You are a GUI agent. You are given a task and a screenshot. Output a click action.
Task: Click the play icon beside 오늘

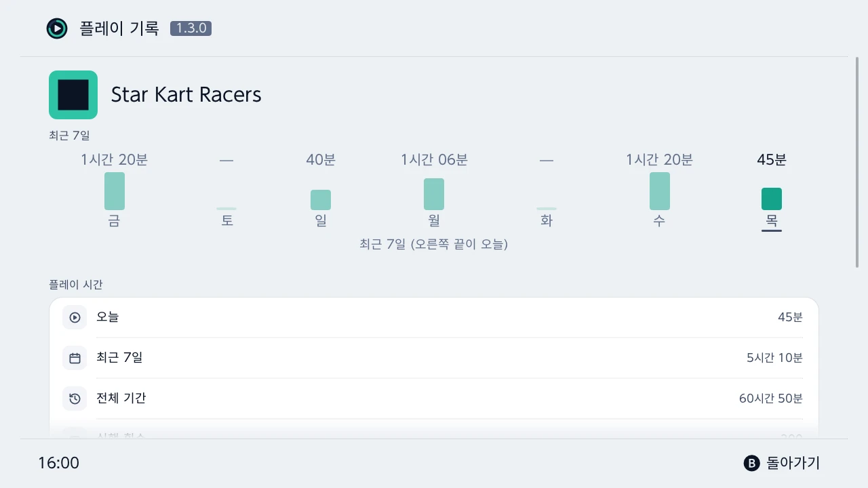click(75, 317)
